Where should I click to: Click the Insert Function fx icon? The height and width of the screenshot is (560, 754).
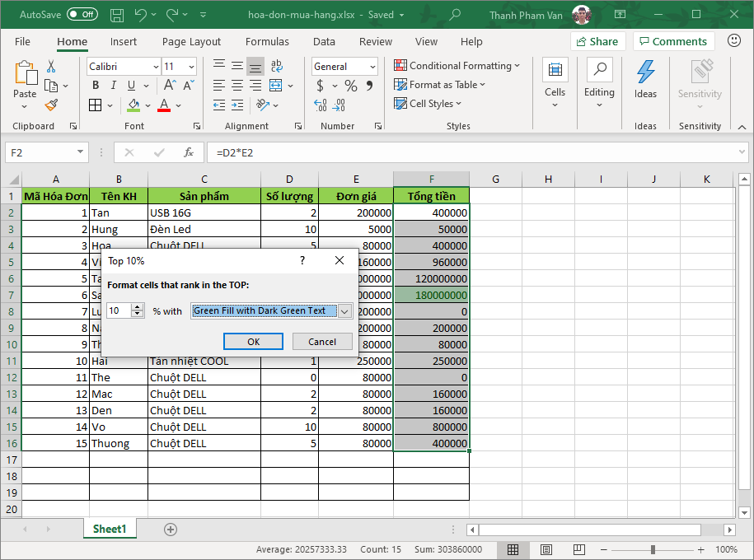[x=189, y=152]
